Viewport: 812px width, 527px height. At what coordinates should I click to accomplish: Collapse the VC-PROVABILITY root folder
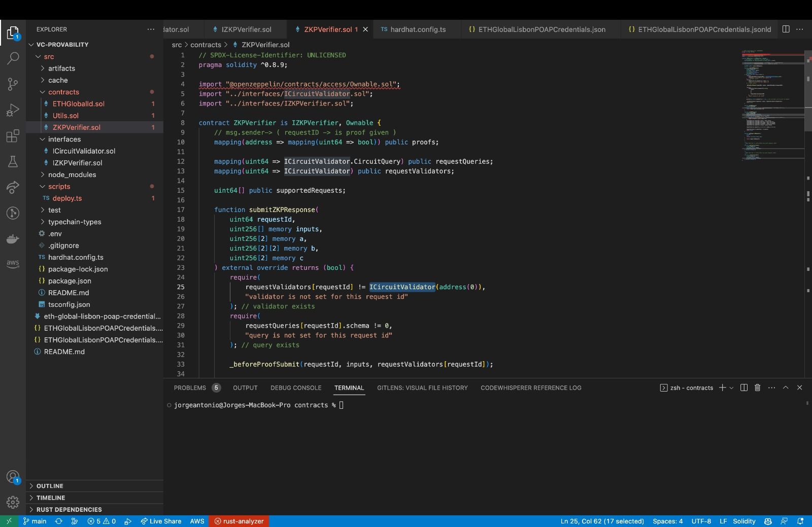(x=95, y=45)
